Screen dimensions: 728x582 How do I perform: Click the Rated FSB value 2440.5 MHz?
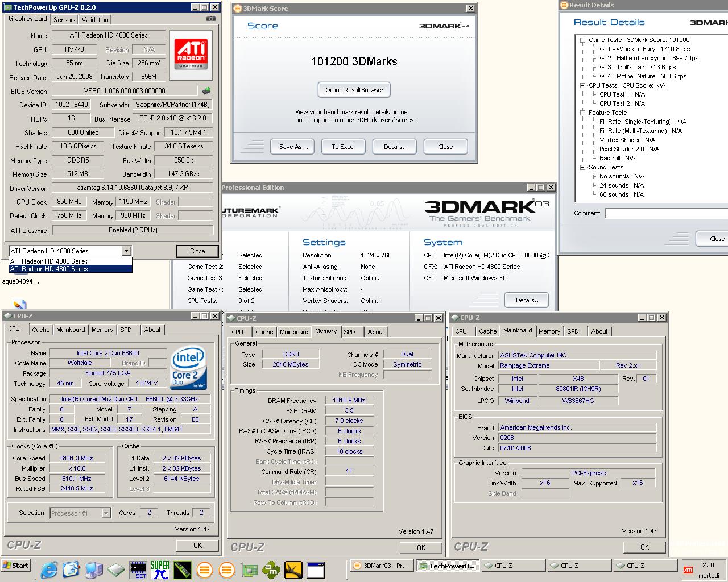point(76,488)
